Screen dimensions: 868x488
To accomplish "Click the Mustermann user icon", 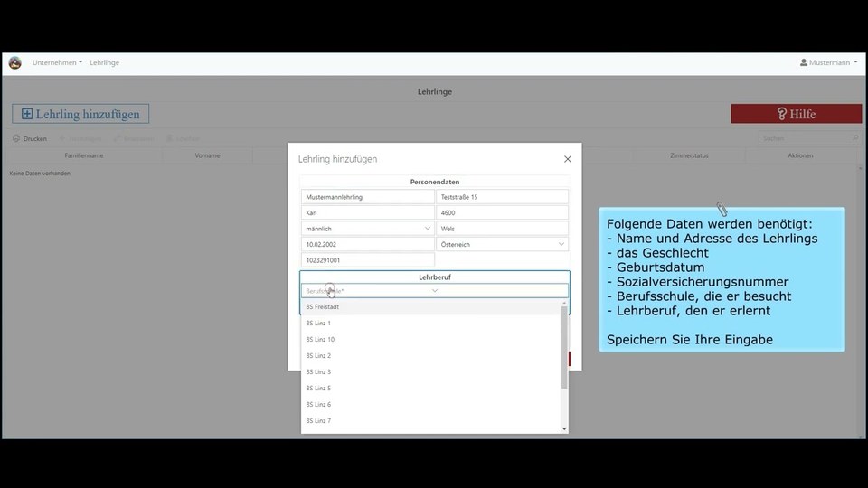I will [x=803, y=62].
